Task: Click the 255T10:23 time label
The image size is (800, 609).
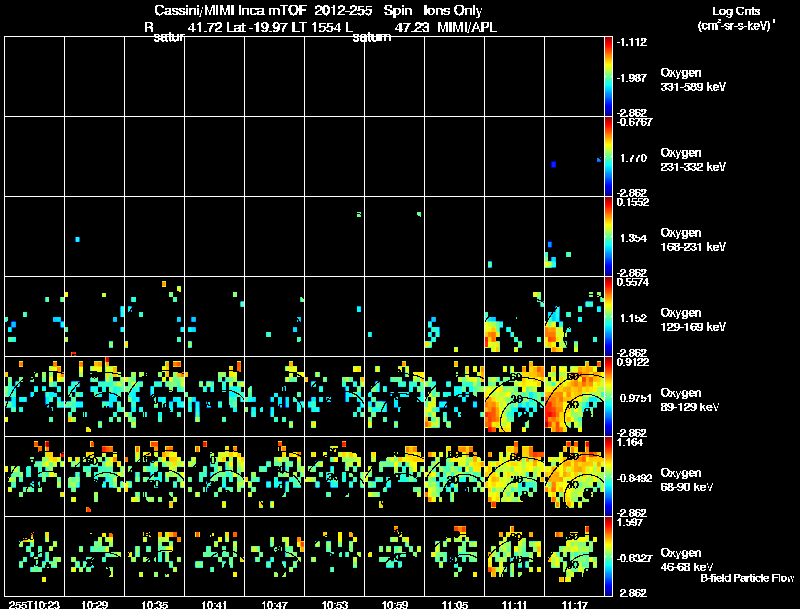Action: (x=34, y=604)
